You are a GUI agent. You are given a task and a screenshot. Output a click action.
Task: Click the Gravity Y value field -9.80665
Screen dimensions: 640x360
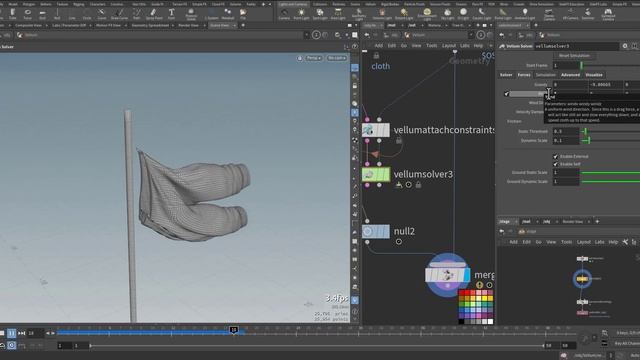[x=606, y=84]
